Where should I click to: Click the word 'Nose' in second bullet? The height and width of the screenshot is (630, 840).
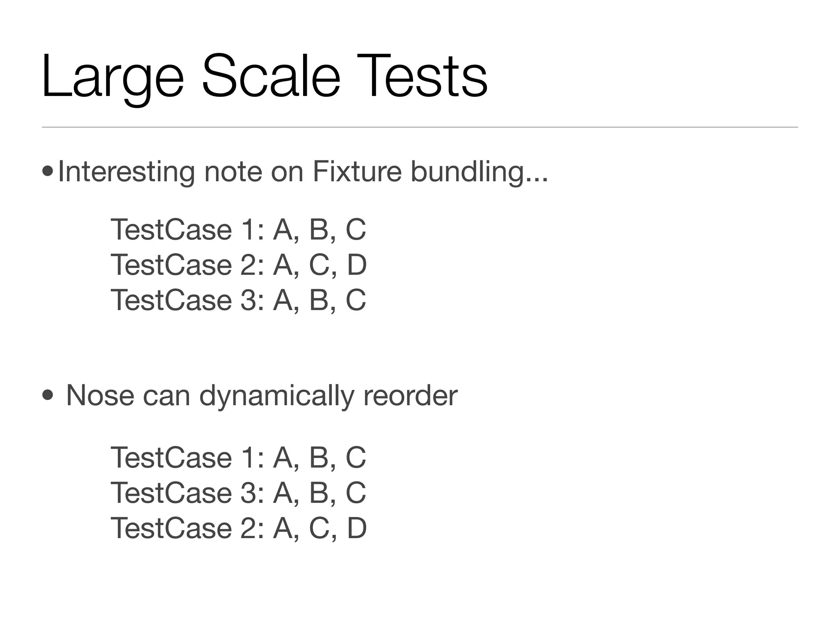coord(100,395)
